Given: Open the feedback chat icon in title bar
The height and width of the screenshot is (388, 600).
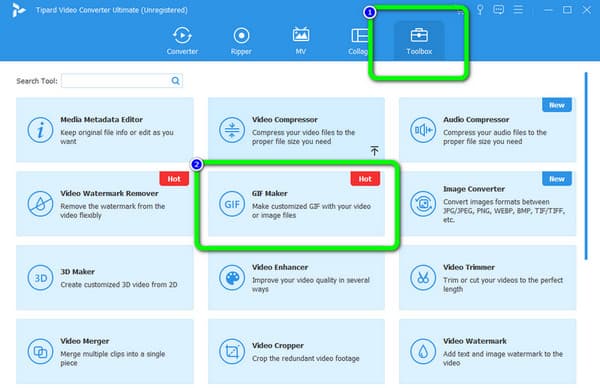Looking at the screenshot, I should tap(498, 10).
